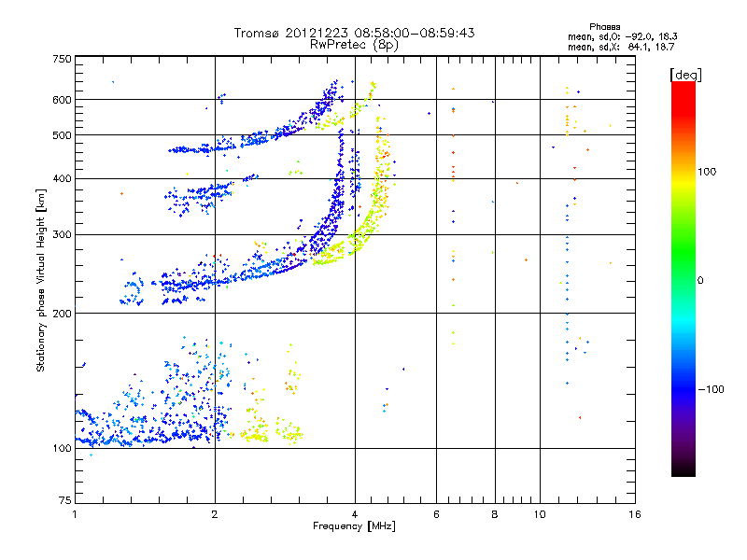Click the x-axis tick label '1'
Screen dimensions: 747x560
tap(75, 514)
